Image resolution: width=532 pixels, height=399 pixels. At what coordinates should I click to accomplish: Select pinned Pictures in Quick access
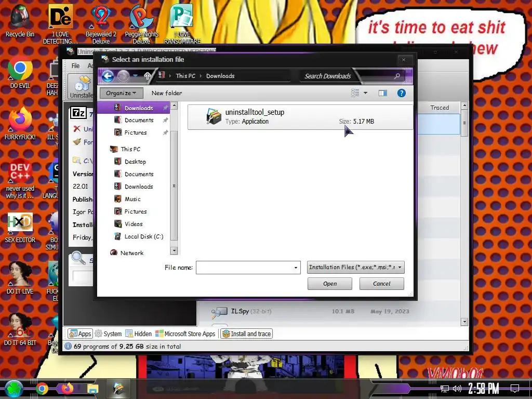click(136, 132)
